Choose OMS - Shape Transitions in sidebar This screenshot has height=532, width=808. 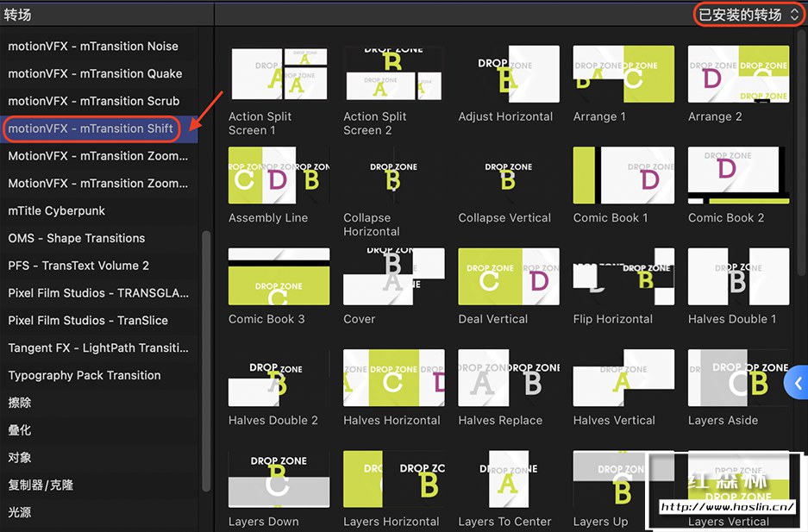[x=77, y=238]
